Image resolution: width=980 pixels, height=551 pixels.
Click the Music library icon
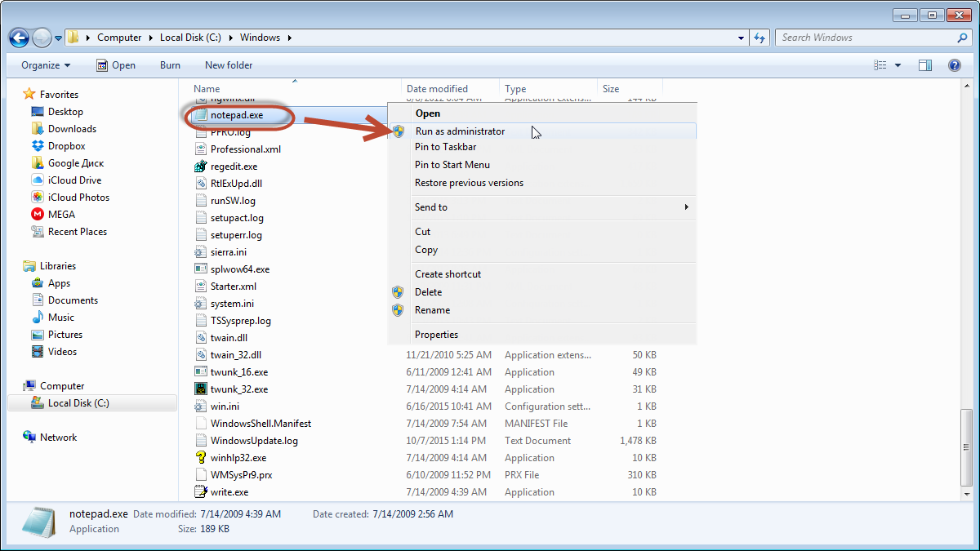pyautogui.click(x=38, y=318)
